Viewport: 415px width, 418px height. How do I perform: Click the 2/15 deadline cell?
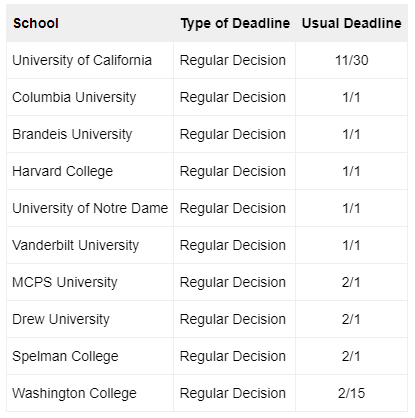point(351,393)
